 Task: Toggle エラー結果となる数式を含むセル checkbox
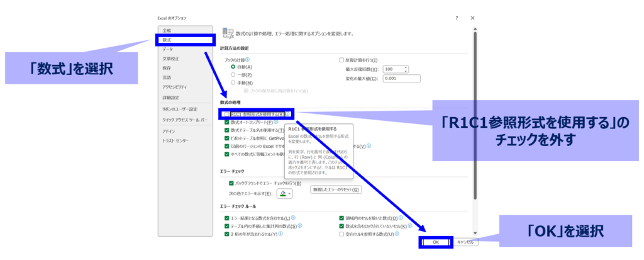click(x=227, y=218)
